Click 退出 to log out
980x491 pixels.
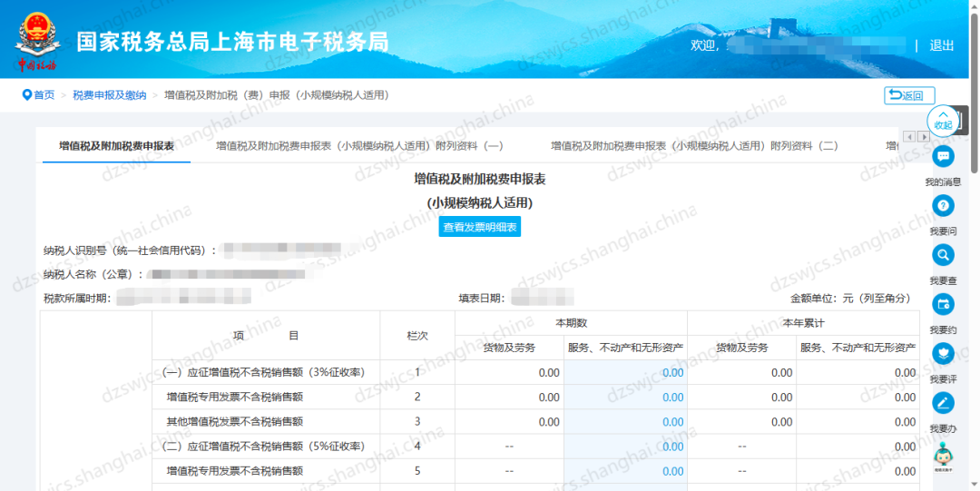[x=942, y=45]
